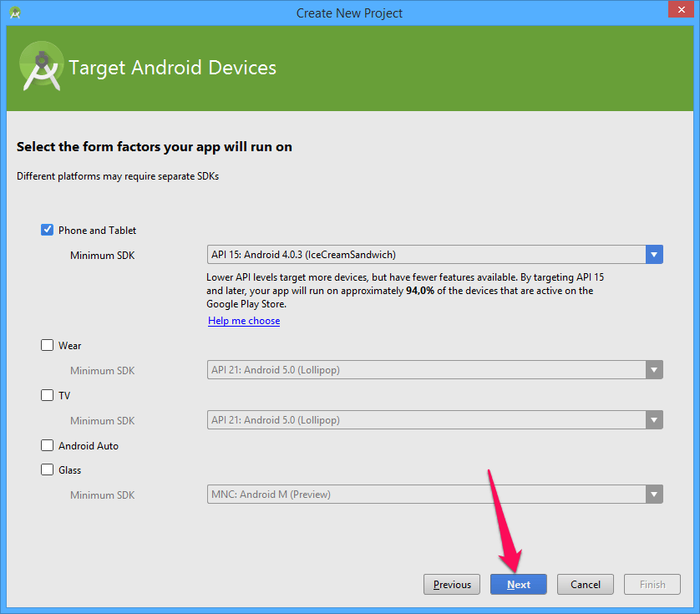Click the Minimum SDK label under TV
The height and width of the screenshot is (614, 700).
102,421
